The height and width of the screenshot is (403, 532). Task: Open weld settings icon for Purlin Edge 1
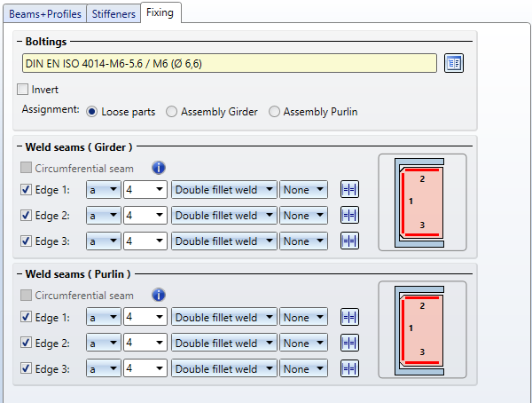pos(349,317)
